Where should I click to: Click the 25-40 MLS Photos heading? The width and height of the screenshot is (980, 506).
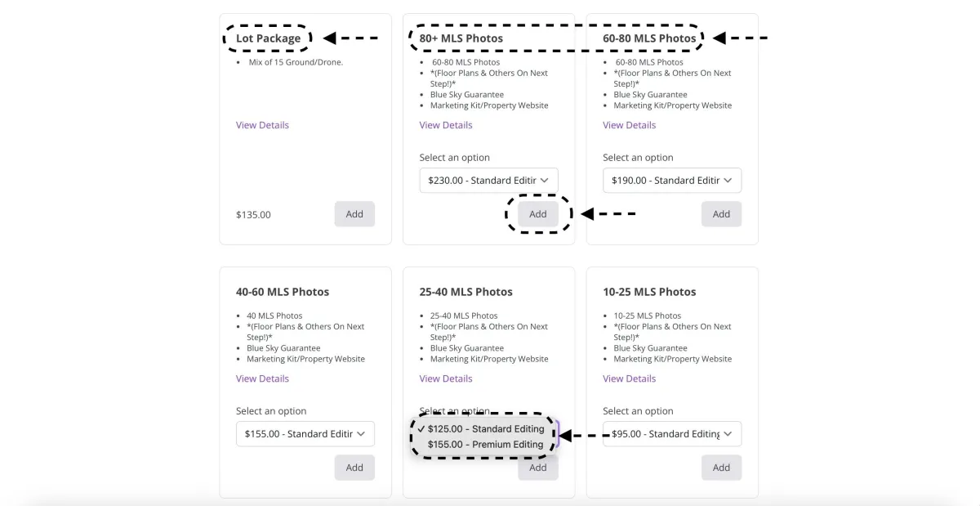(x=465, y=292)
